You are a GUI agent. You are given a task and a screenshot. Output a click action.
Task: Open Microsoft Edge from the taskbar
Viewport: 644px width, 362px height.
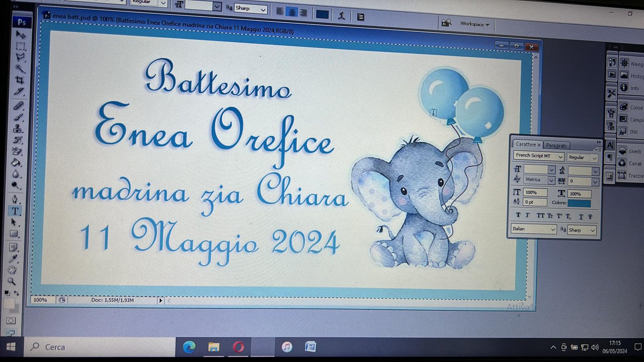point(189,347)
